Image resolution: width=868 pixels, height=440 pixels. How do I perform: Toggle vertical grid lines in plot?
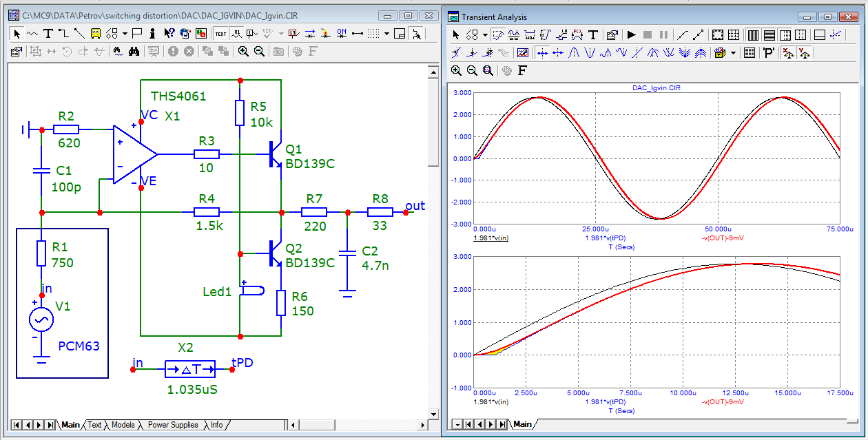pos(753,35)
